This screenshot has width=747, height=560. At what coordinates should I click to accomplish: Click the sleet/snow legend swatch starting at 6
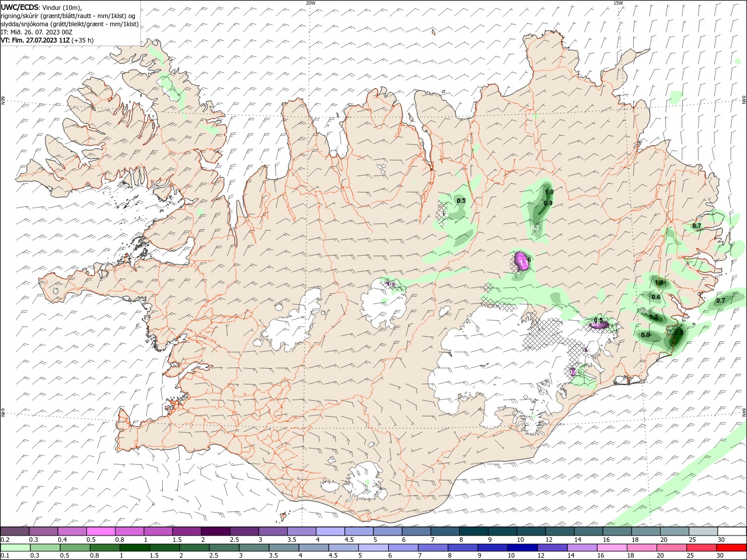[x=416, y=531]
